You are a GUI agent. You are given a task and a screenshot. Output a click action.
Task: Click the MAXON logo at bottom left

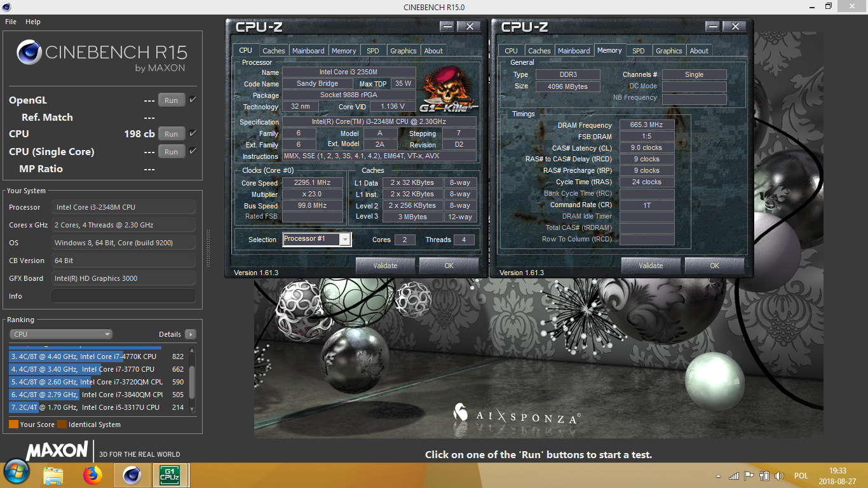[57, 451]
